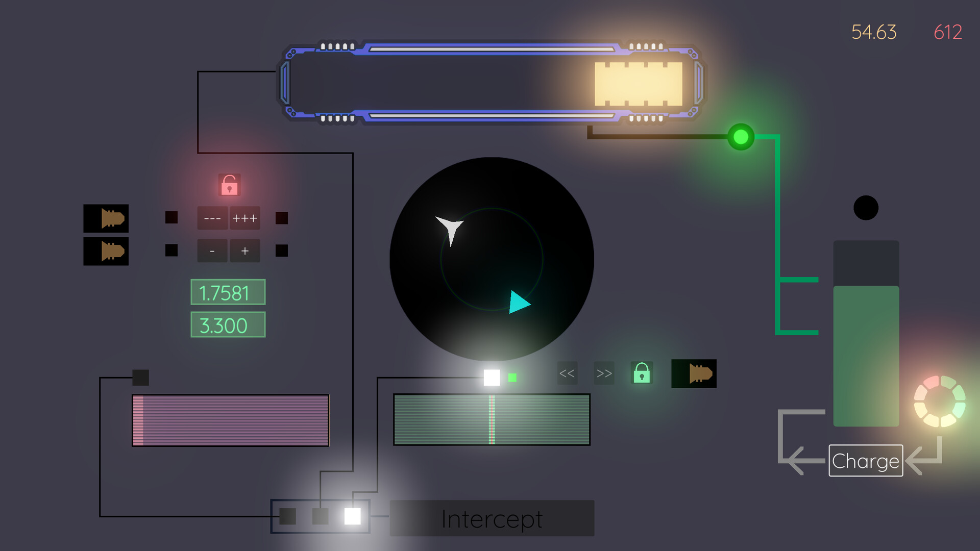Toggle the checkbox right of the +++ button
Image resolution: width=980 pixels, height=551 pixels.
click(281, 217)
